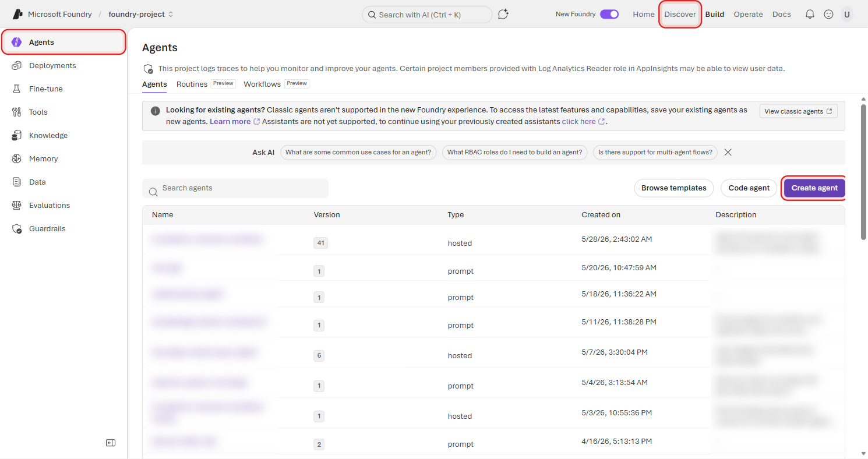The width and height of the screenshot is (868, 459).
Task: Open the Discover nav item
Action: [680, 14]
